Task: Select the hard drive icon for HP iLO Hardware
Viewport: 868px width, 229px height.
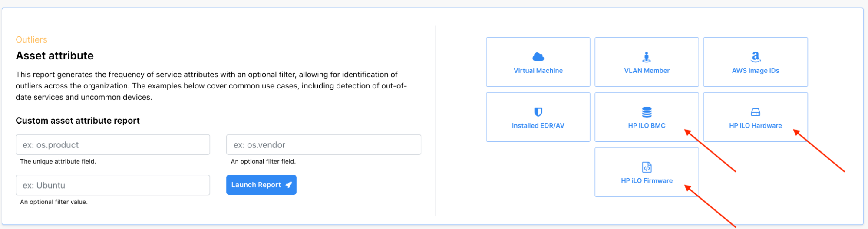Action: (x=755, y=112)
